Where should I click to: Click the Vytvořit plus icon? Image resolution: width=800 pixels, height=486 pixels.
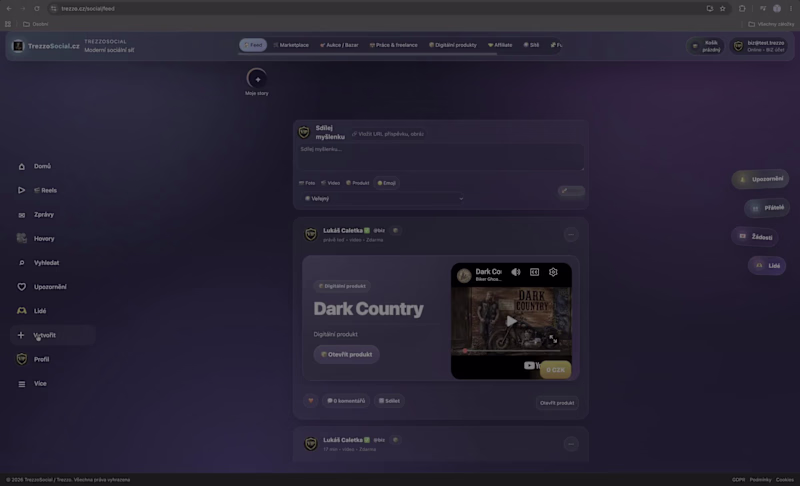(21, 335)
